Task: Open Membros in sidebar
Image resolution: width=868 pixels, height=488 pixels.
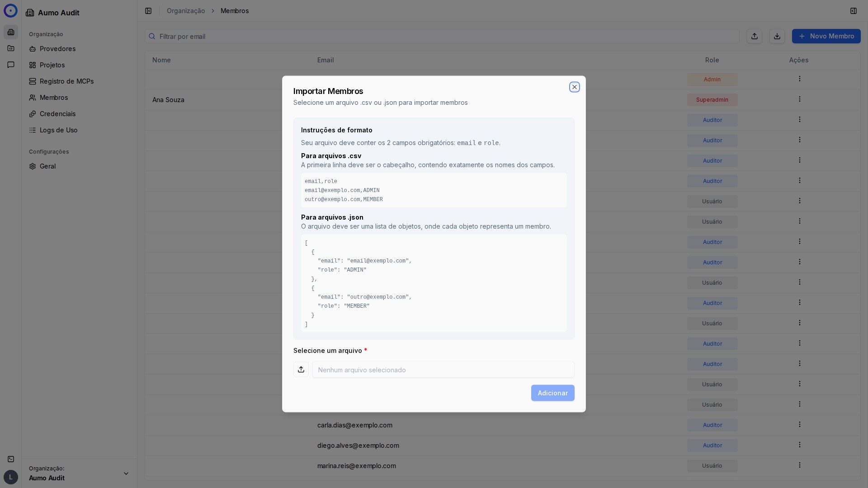Action: tap(80, 98)
